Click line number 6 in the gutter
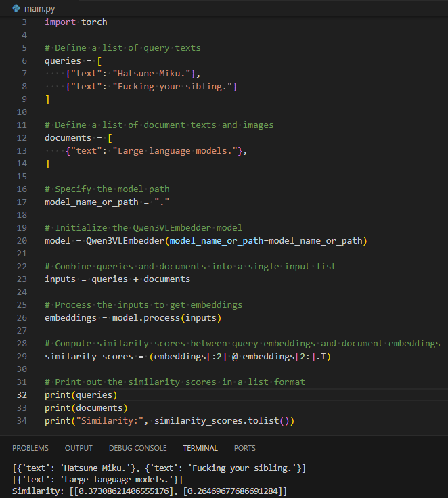Viewport: 448px width, 498px height. coord(24,60)
